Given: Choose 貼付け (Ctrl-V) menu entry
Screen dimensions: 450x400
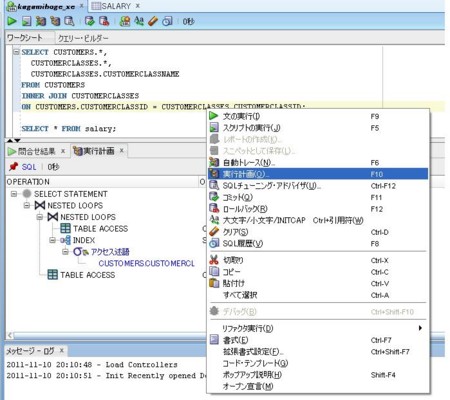Looking at the screenshot, I should point(318,284).
